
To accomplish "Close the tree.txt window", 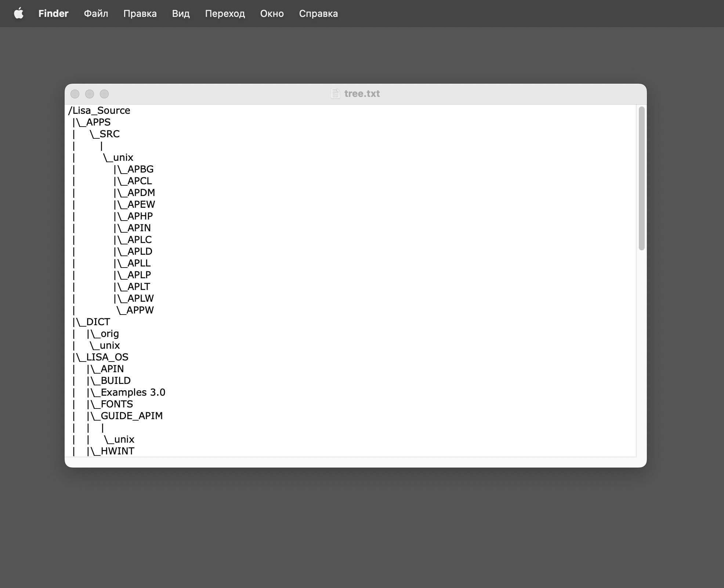I will (75, 94).
